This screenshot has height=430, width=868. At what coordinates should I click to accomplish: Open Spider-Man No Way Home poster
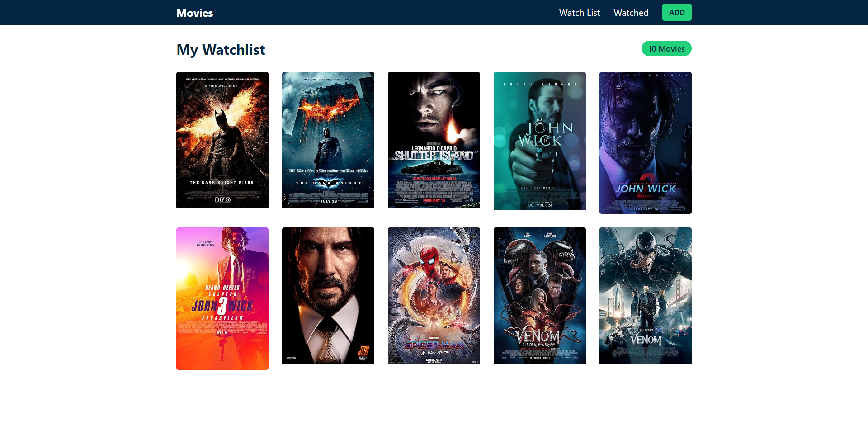[x=434, y=296]
